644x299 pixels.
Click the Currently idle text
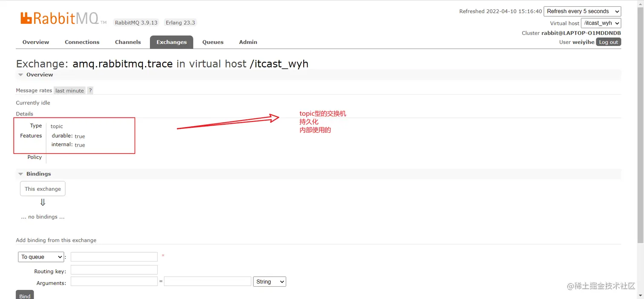coord(33,103)
